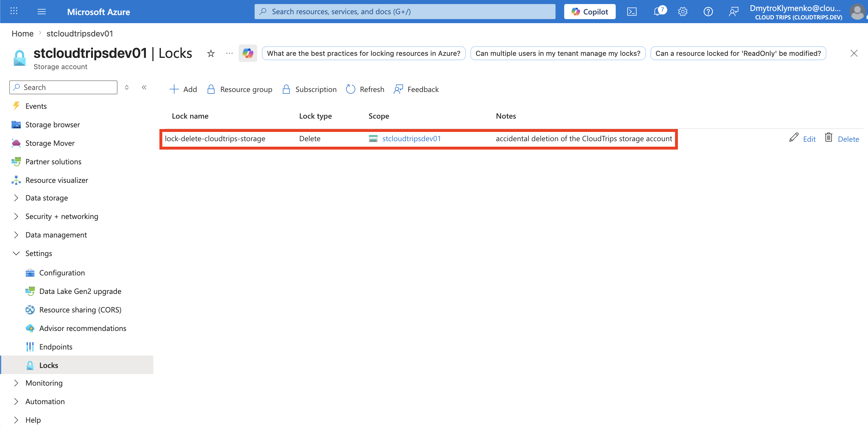Open Feedback in the locks toolbar
Image resolution: width=868 pixels, height=427 pixels.
tap(416, 89)
